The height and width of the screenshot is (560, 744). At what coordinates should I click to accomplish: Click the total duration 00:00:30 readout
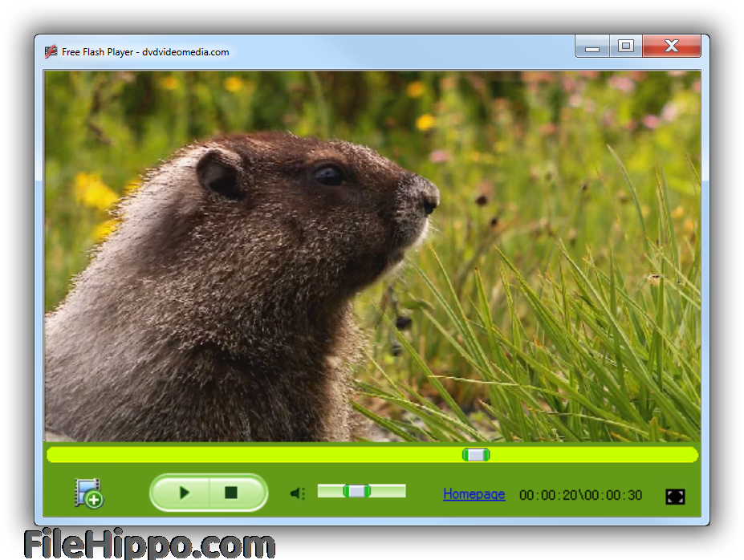pos(613,496)
